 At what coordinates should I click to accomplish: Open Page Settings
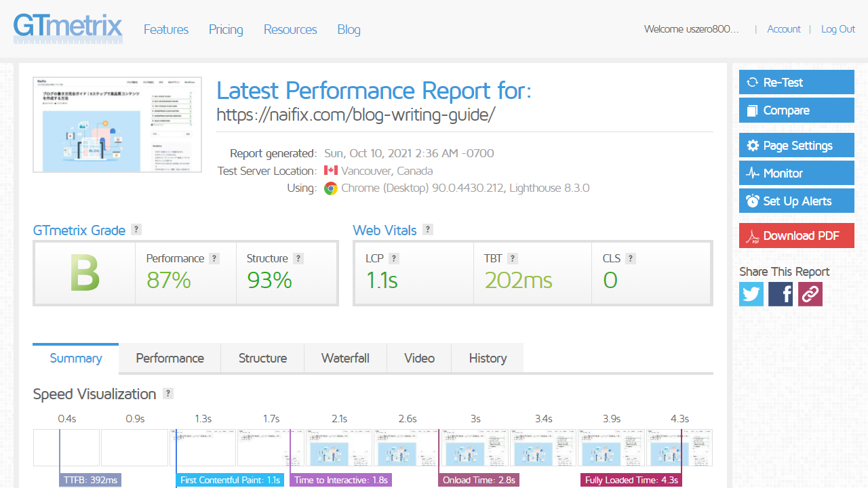tap(797, 146)
